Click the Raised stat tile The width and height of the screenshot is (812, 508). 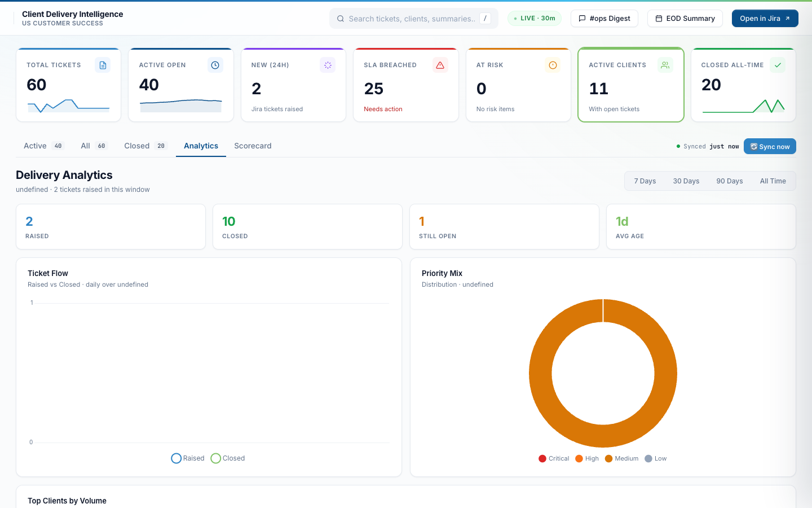click(111, 226)
